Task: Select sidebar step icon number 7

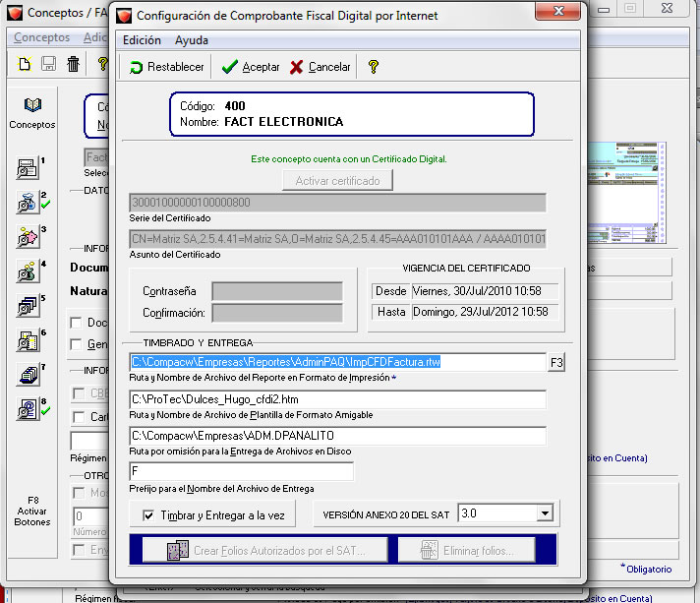Action: coord(29,375)
